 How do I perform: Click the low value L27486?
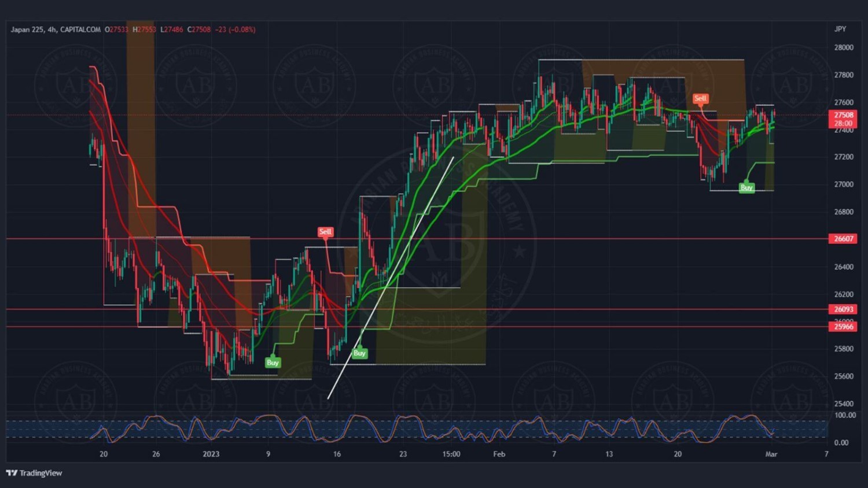[172, 29]
